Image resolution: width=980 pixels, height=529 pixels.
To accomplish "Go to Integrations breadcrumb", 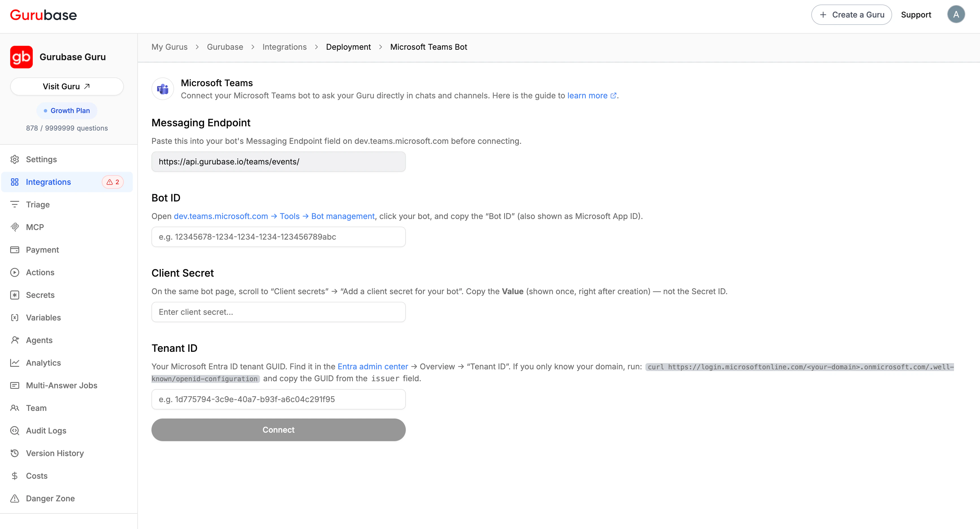I will (285, 47).
